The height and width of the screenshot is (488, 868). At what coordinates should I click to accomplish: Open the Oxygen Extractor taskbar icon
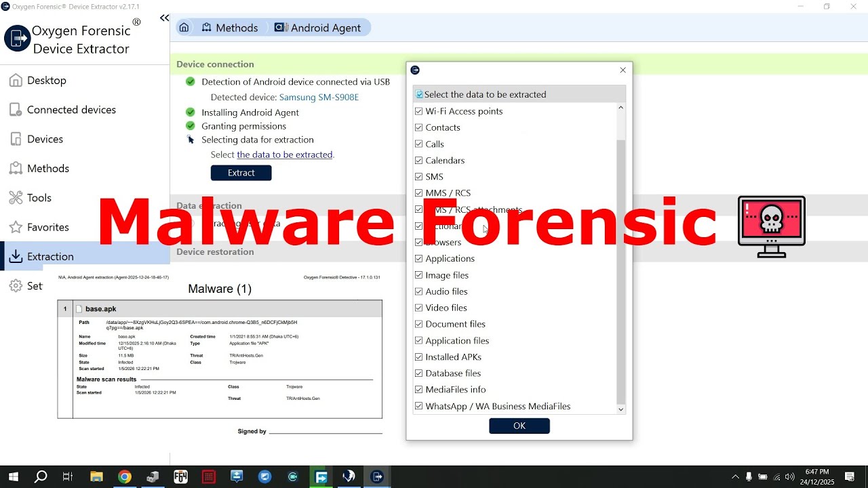click(x=377, y=477)
